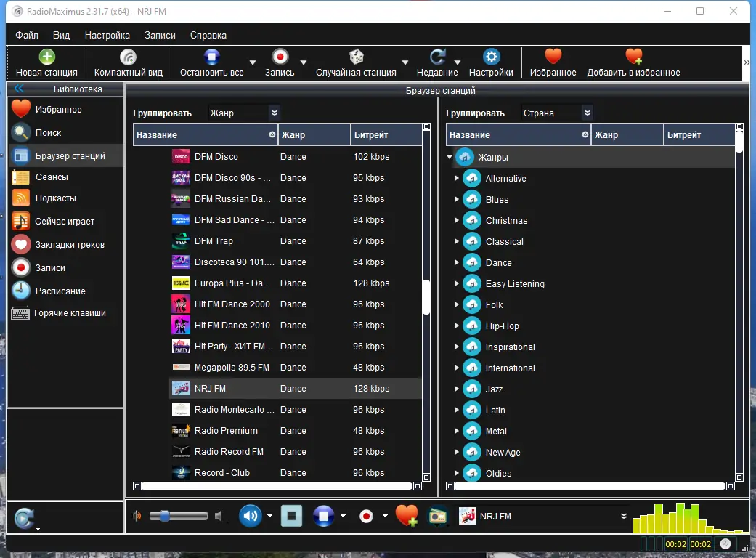
Task: Play a random station using the dice icon
Action: (x=357, y=57)
